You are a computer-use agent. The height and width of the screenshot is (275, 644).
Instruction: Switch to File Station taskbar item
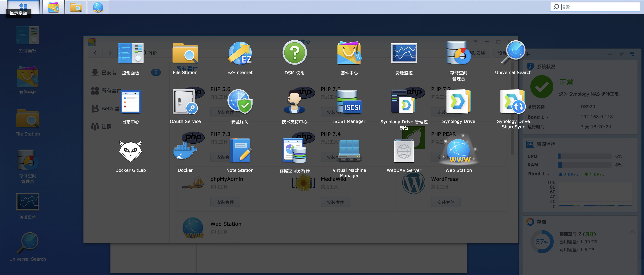tap(76, 7)
